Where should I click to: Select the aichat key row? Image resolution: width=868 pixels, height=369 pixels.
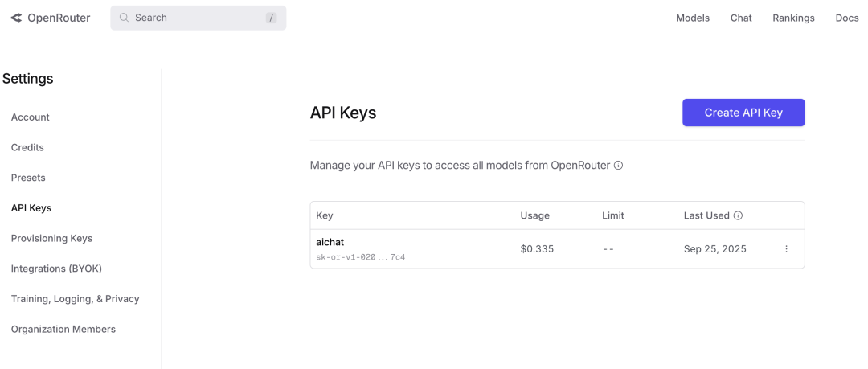[402, 249]
